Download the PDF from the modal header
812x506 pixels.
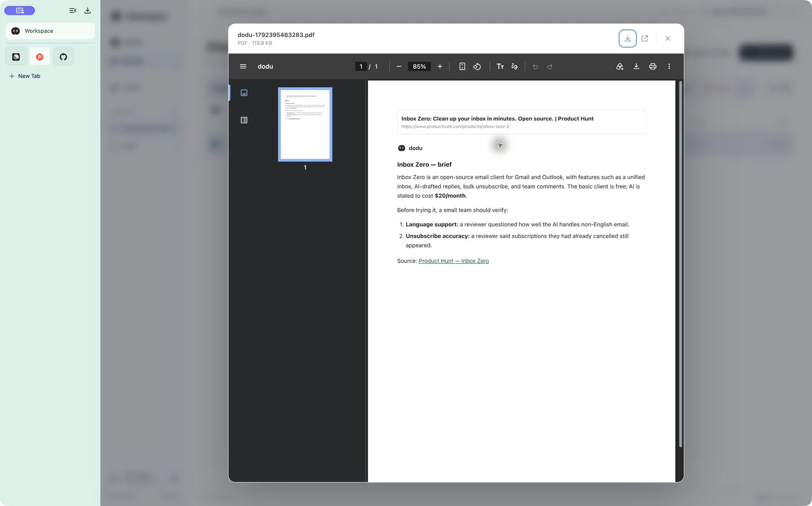[628, 38]
